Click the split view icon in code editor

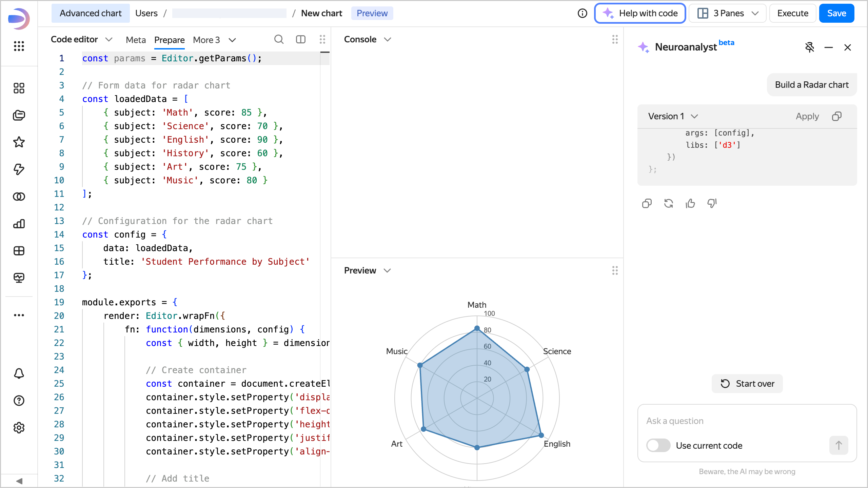tap(300, 40)
